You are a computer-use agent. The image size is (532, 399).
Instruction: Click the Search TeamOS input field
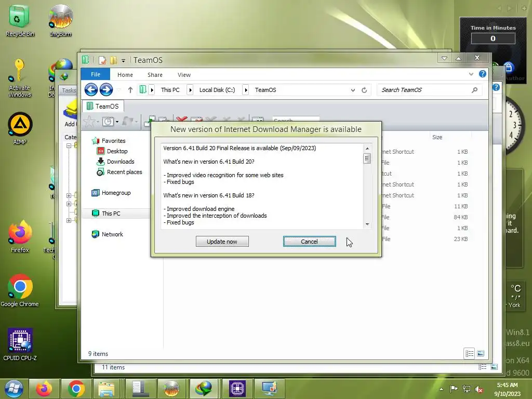(424, 90)
